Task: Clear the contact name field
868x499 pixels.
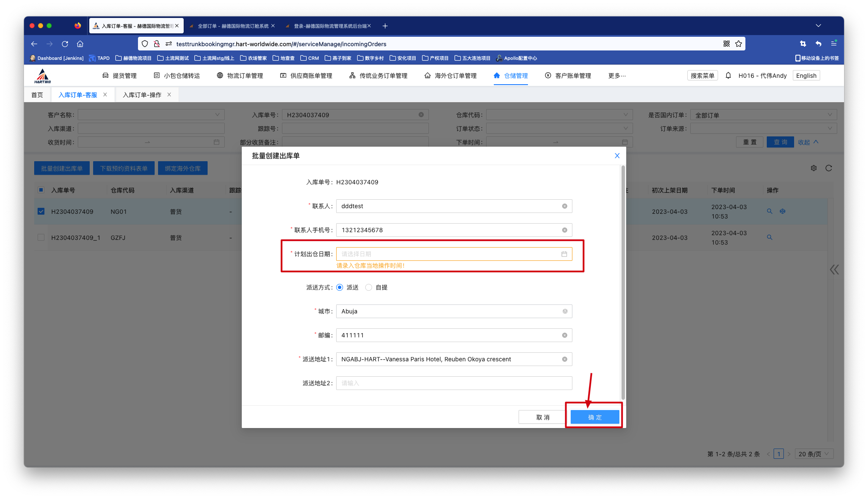Action: pyautogui.click(x=564, y=206)
